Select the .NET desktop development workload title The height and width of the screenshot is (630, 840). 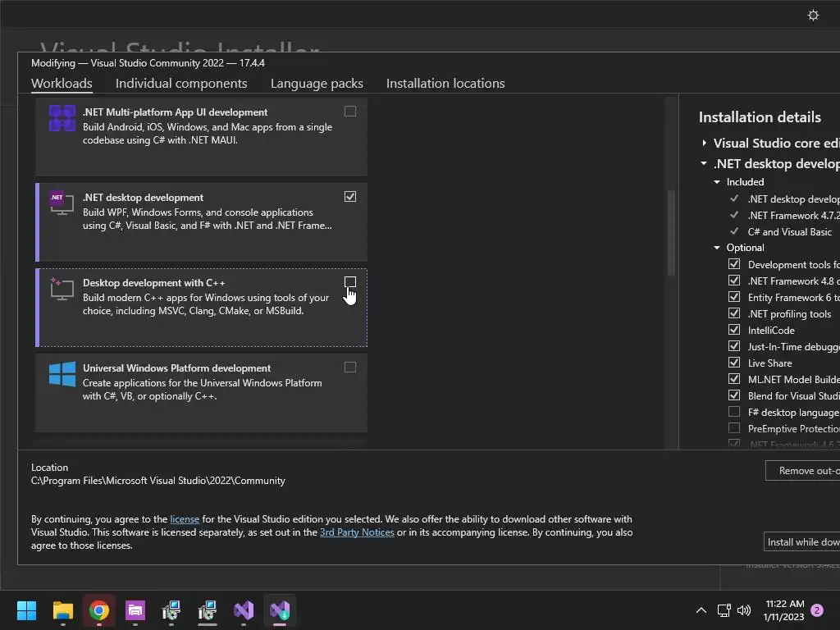coord(143,198)
